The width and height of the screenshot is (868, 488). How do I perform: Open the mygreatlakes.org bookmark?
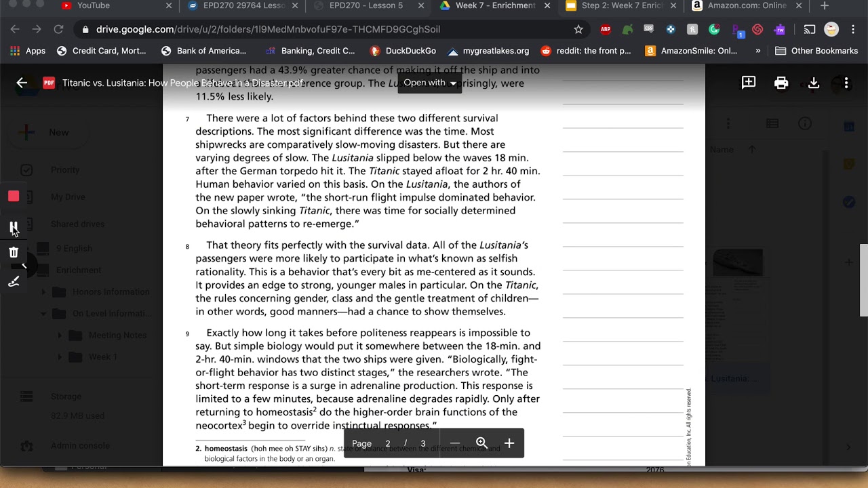[x=488, y=51]
